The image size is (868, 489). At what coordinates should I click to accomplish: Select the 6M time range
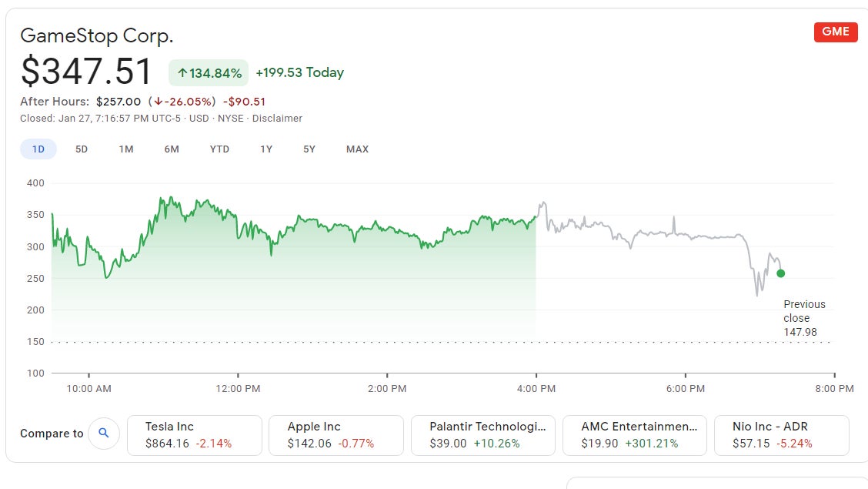click(172, 149)
